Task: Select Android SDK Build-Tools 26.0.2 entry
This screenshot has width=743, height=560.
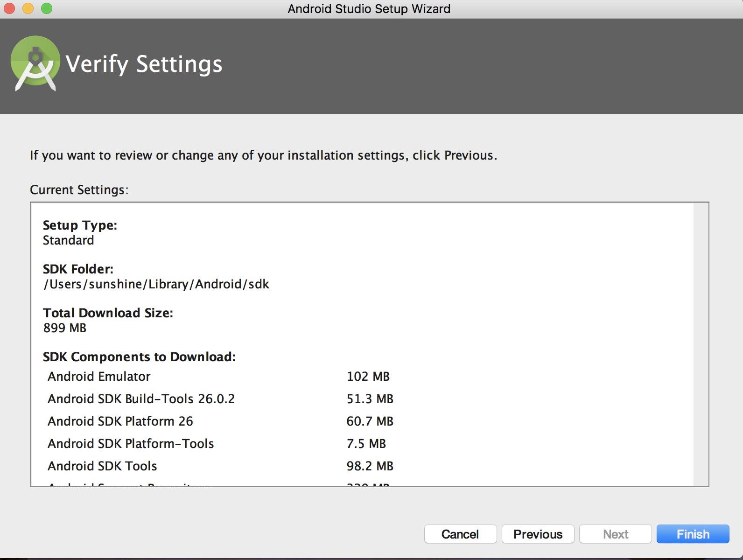Action: tap(141, 399)
